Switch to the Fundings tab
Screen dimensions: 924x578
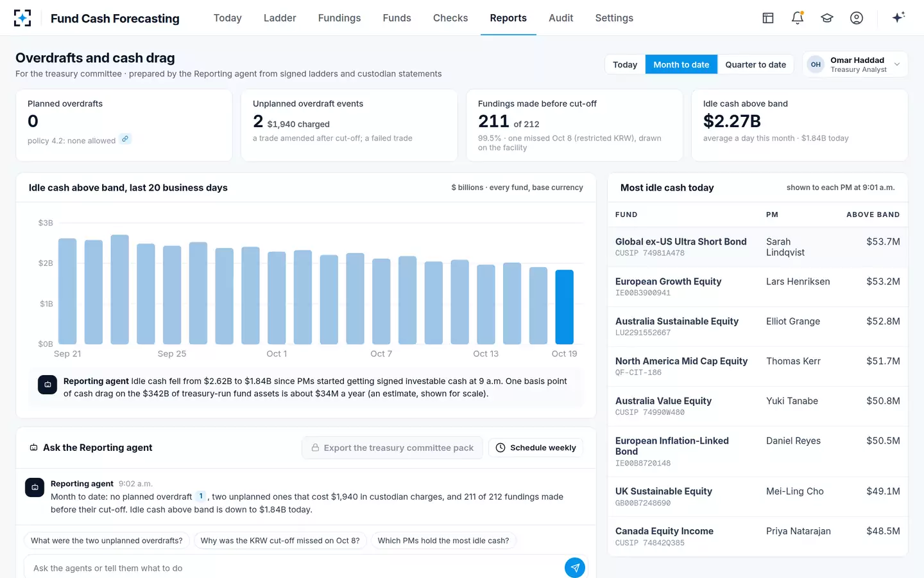[x=339, y=18]
